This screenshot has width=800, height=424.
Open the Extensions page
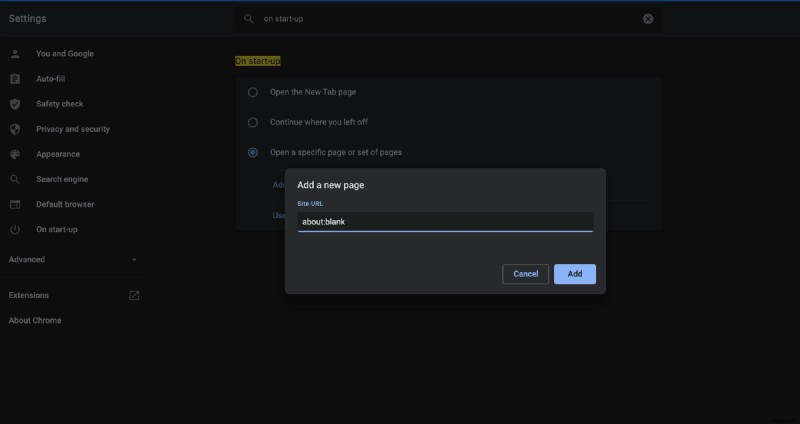pos(29,295)
